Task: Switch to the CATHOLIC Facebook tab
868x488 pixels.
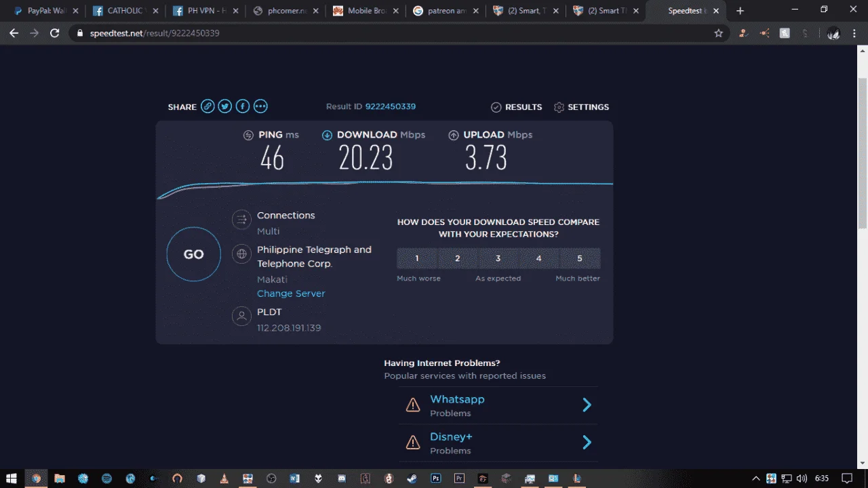Action: point(125,11)
